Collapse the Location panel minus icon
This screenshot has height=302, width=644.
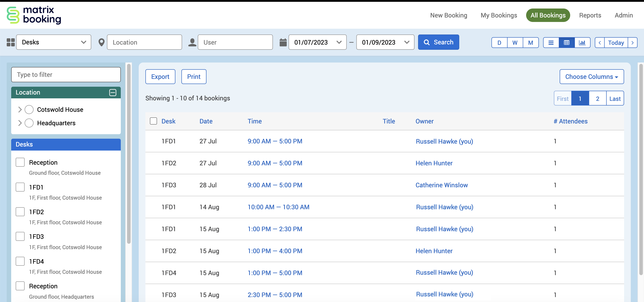(x=113, y=92)
